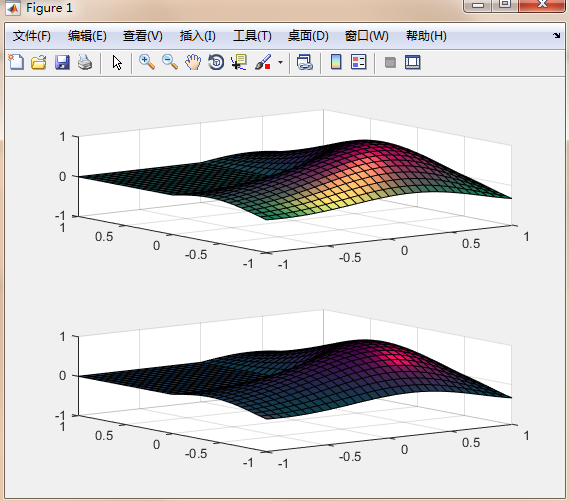This screenshot has height=501, width=569.
Task: Select the Data Cursor tool
Action: coord(239,62)
